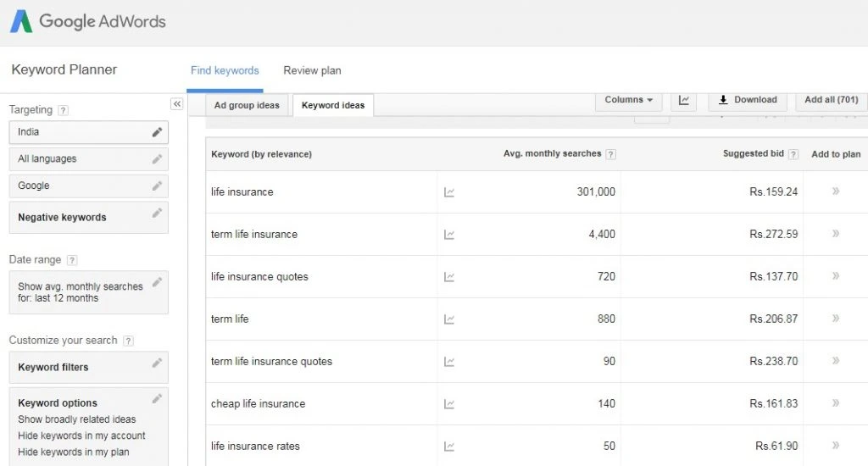The height and width of the screenshot is (466, 868).
Task: Edit Keyword options pencil icon
Action: click(x=157, y=399)
